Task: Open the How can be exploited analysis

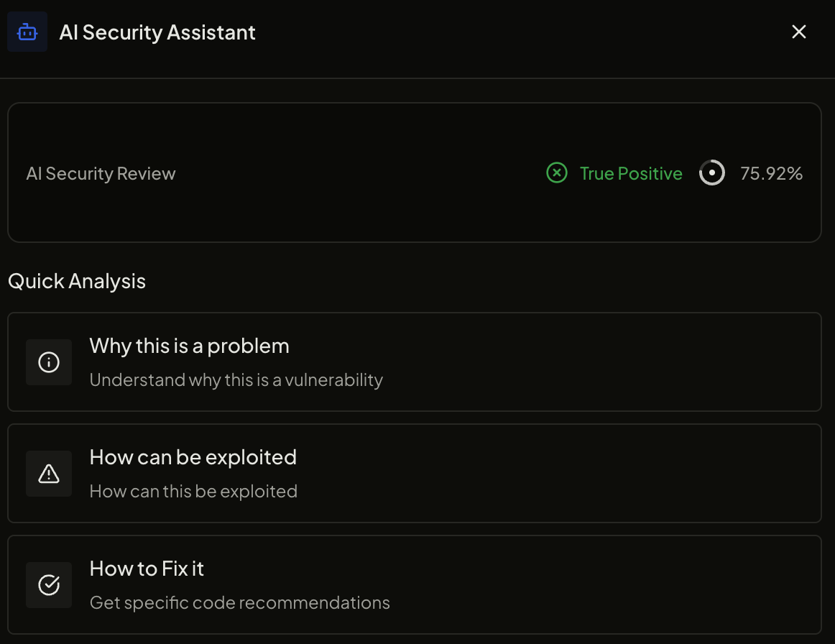Action: (x=414, y=473)
